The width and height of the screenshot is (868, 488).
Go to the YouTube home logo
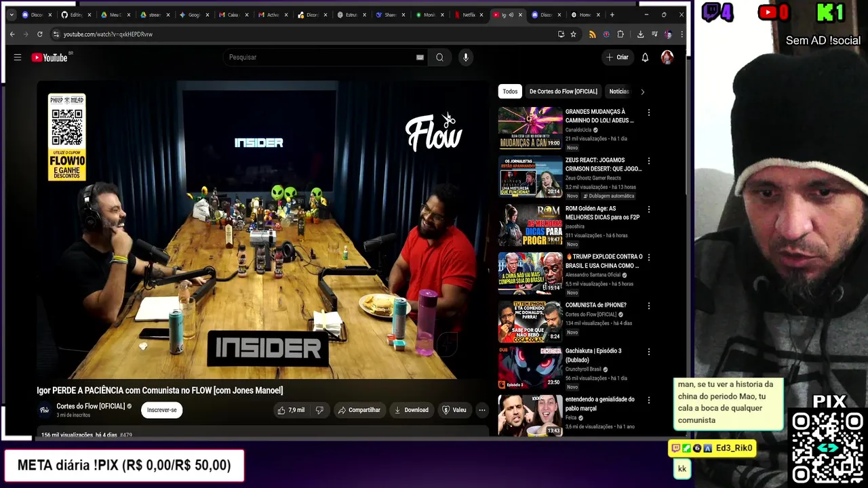click(51, 58)
